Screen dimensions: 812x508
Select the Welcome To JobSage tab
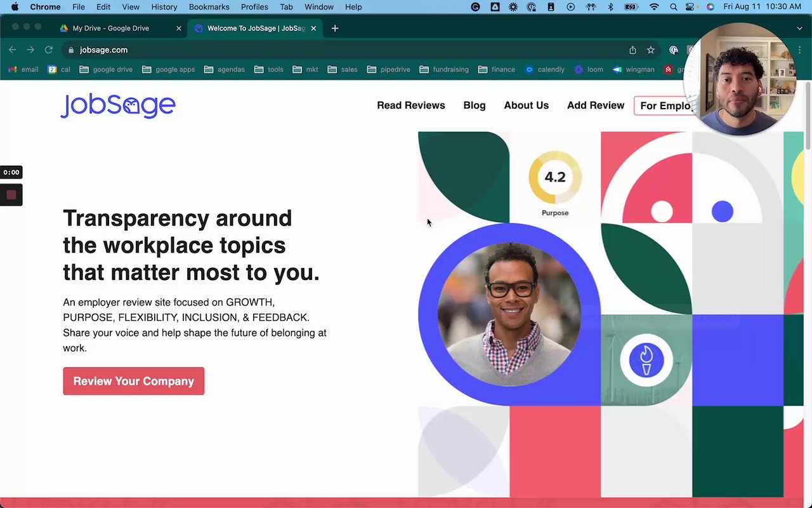tap(256, 28)
